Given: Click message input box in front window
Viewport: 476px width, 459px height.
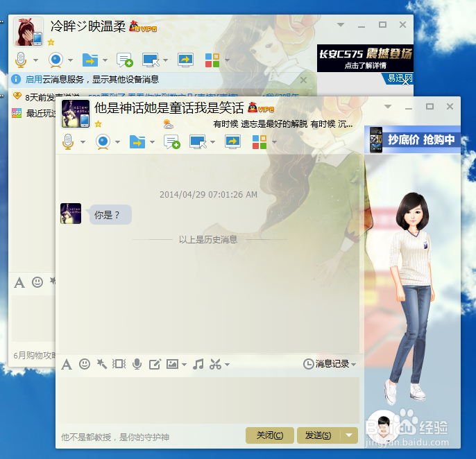Looking at the screenshot, I should pos(210,400).
